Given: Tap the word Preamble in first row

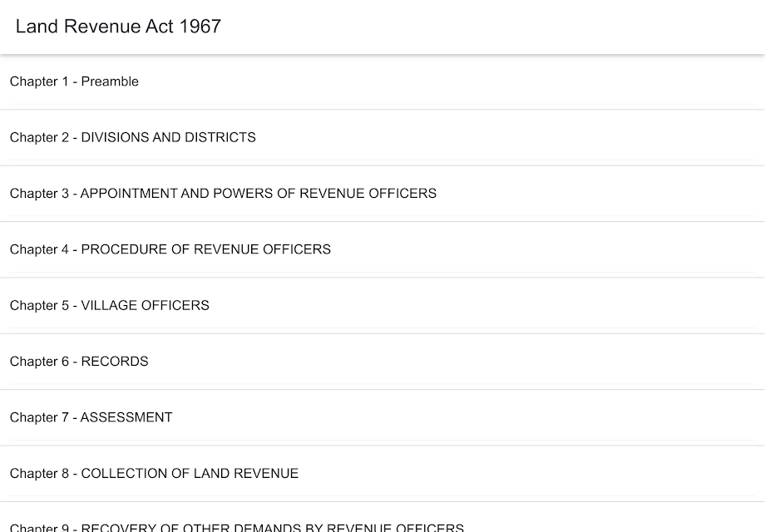Looking at the screenshot, I should (x=110, y=81).
